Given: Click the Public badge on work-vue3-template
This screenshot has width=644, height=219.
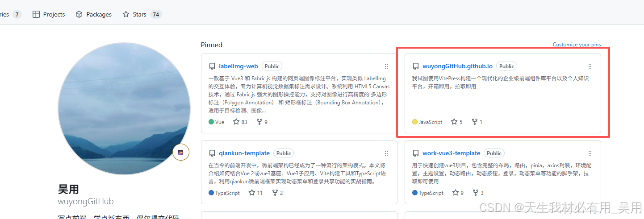Looking at the screenshot, I should [x=494, y=153].
